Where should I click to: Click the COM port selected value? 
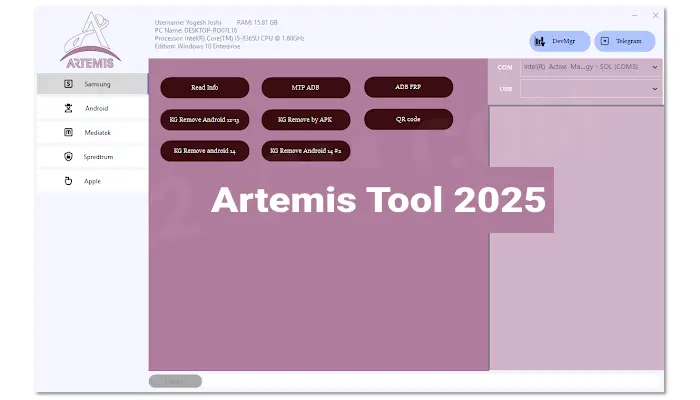(x=581, y=67)
